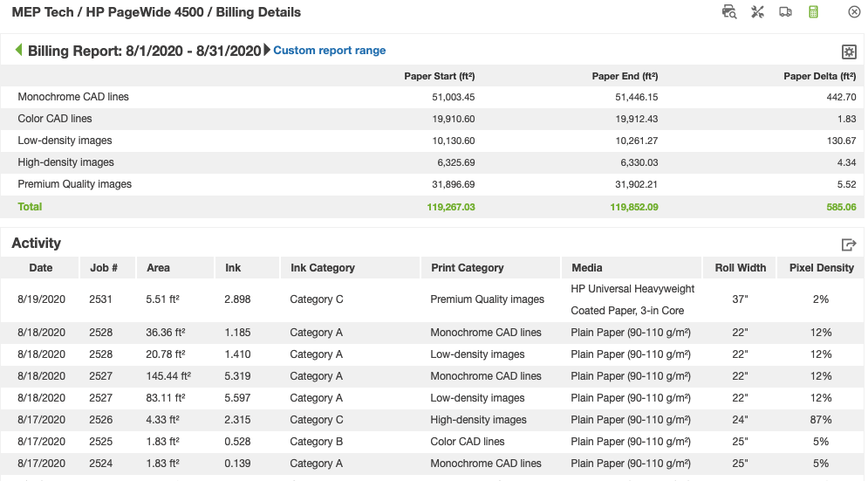Sort activity by Date column header
868x481 pixels.
point(41,268)
